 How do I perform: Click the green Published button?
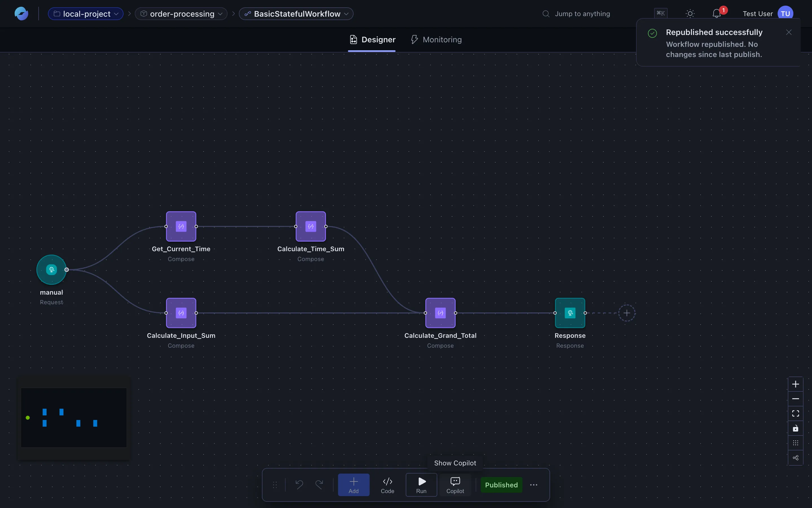[x=501, y=485]
